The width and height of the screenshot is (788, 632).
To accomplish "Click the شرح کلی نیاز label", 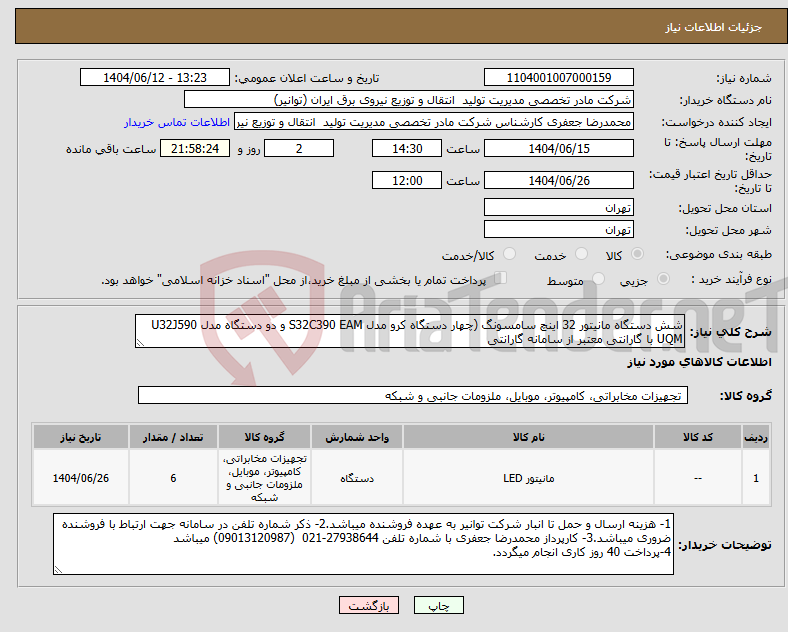I will click(731, 332).
